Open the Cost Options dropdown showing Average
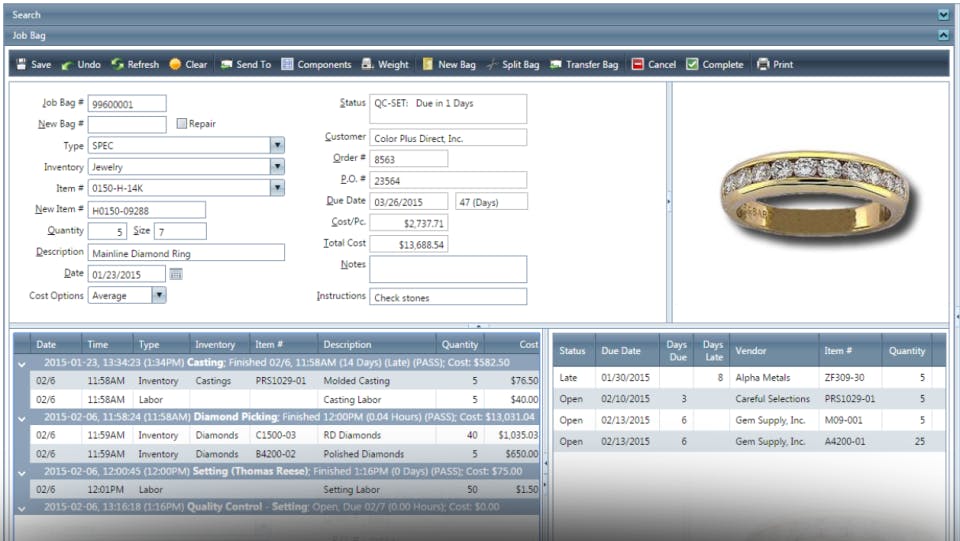The height and width of the screenshot is (541, 960). coord(159,295)
